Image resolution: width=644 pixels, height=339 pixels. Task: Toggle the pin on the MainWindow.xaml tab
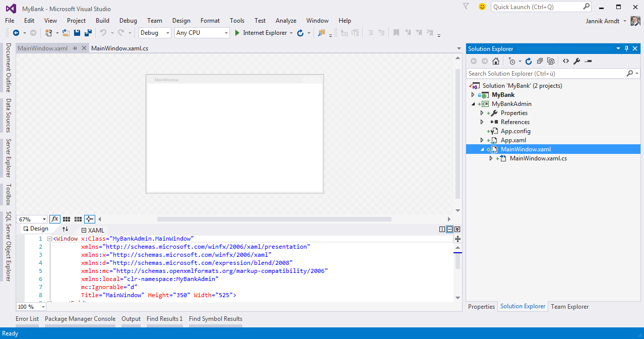[75, 48]
